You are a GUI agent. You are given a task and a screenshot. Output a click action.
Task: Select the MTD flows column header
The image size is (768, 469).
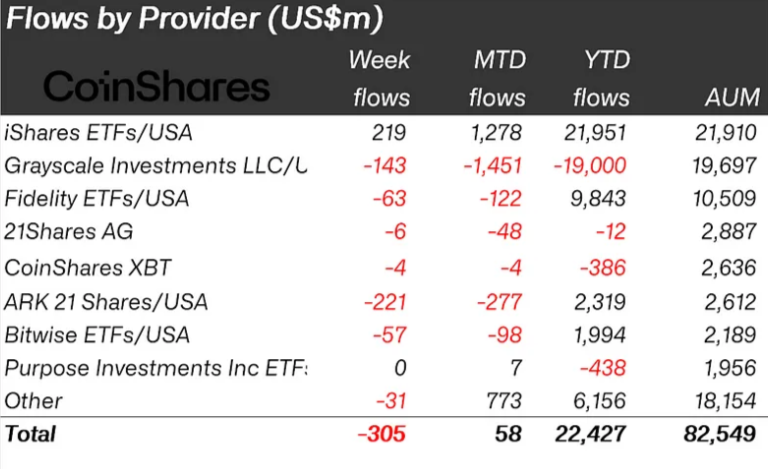(x=498, y=78)
